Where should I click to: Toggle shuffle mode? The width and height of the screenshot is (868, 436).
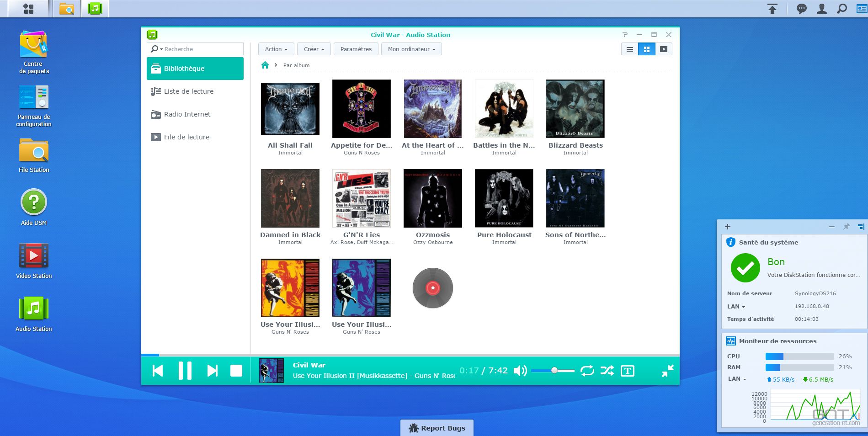click(x=607, y=371)
